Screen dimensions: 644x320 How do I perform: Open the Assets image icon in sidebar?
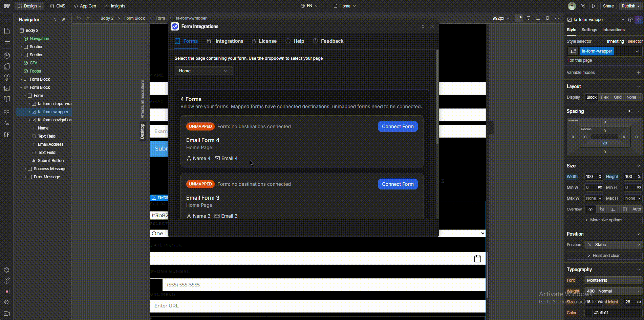[x=7, y=88]
